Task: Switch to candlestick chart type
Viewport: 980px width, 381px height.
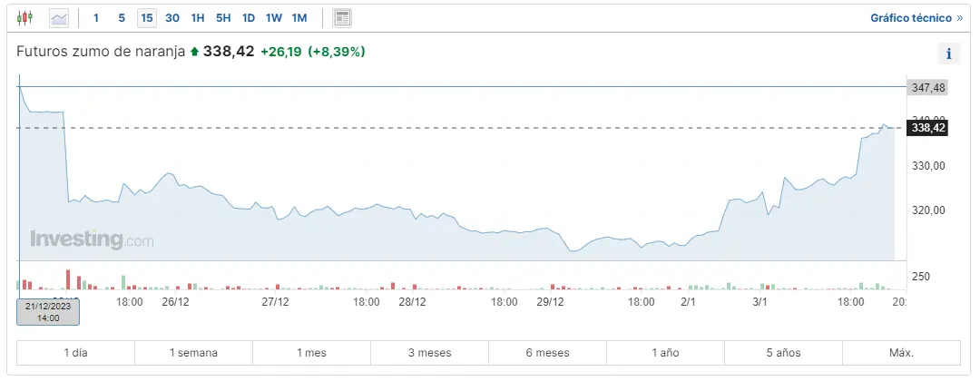Action: tap(24, 17)
